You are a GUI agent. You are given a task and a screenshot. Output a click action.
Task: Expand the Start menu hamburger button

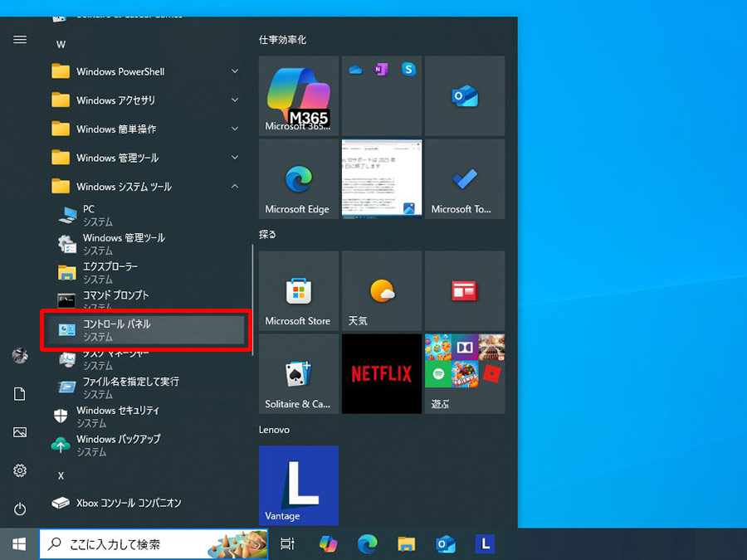pos(20,40)
